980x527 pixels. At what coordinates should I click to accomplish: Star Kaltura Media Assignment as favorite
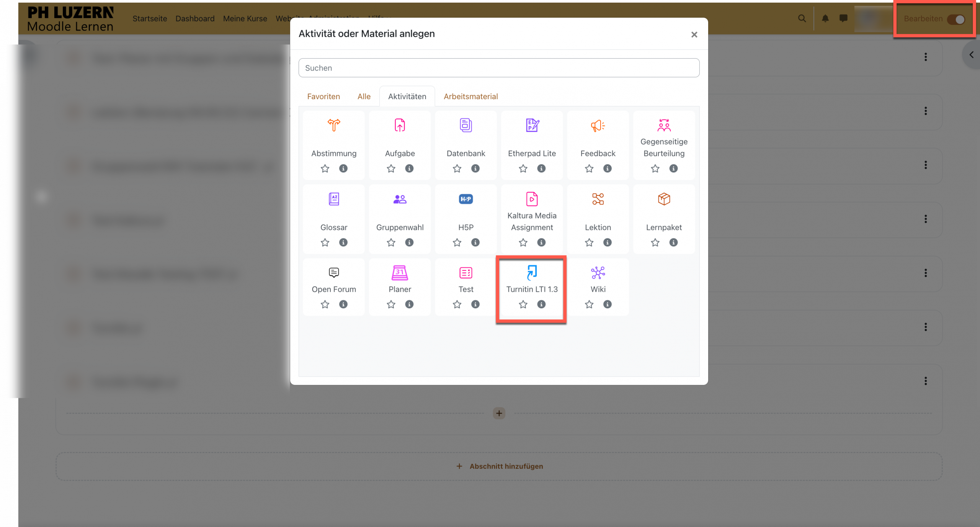click(x=523, y=242)
